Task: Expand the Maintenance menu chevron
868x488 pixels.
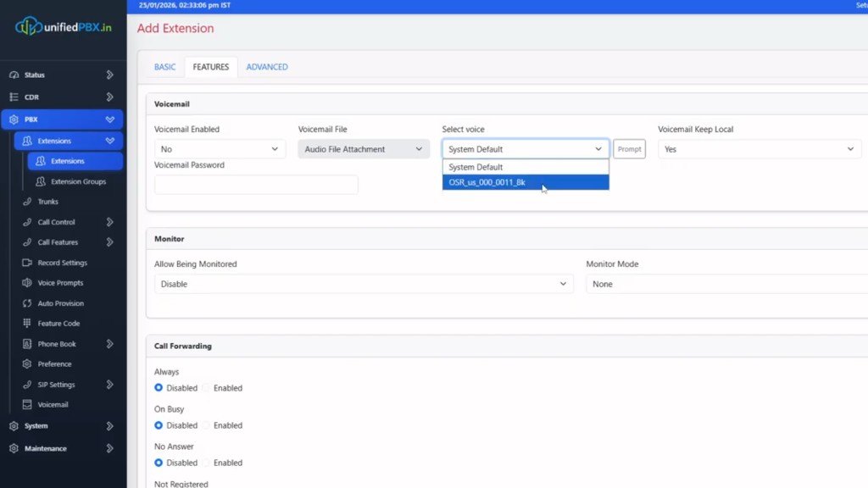Action: 109,448
